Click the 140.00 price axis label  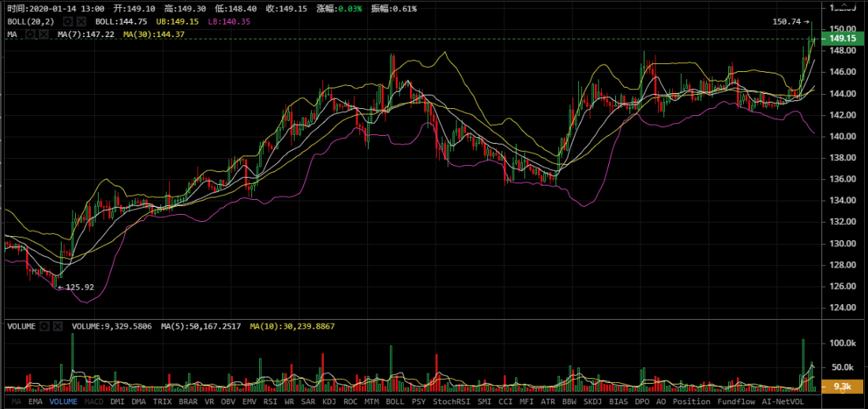tap(844, 136)
